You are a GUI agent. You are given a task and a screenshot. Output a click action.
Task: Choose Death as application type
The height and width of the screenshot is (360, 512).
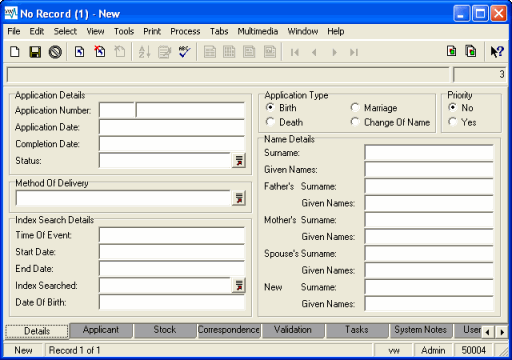(284, 122)
